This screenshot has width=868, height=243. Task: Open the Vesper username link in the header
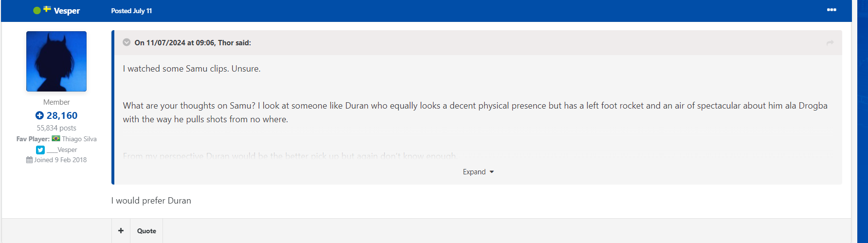67,11
